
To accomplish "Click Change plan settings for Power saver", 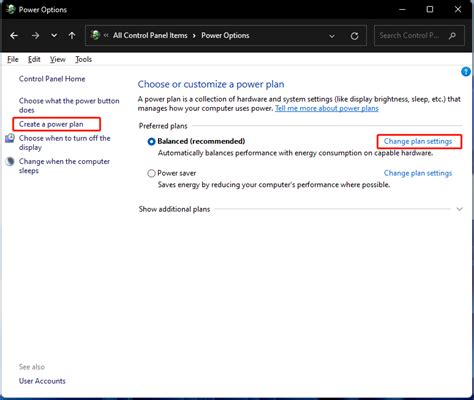I will point(418,173).
